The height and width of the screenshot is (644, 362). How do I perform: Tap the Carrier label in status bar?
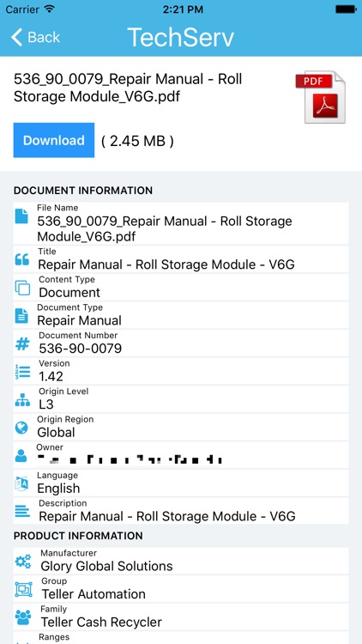click(x=22, y=9)
